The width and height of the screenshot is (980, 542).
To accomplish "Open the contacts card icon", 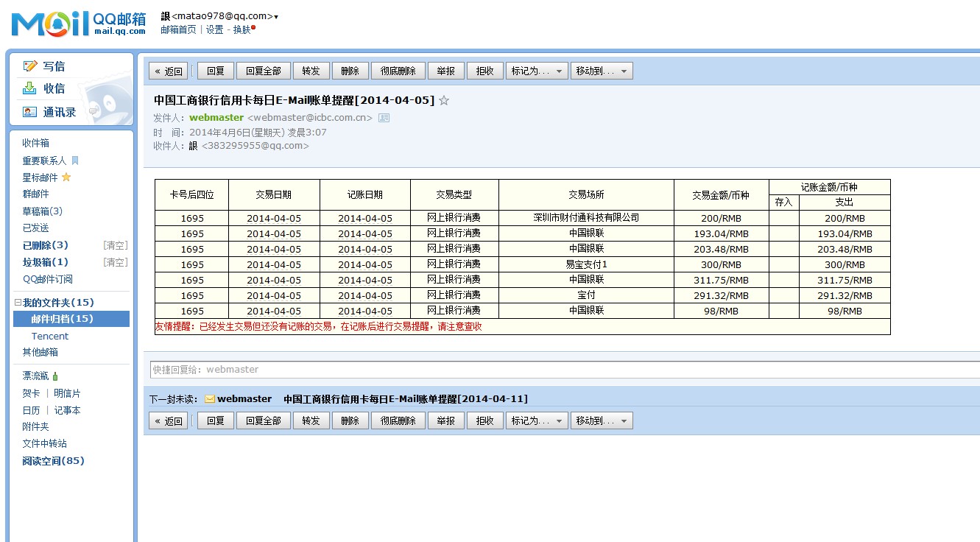I will click(x=29, y=112).
